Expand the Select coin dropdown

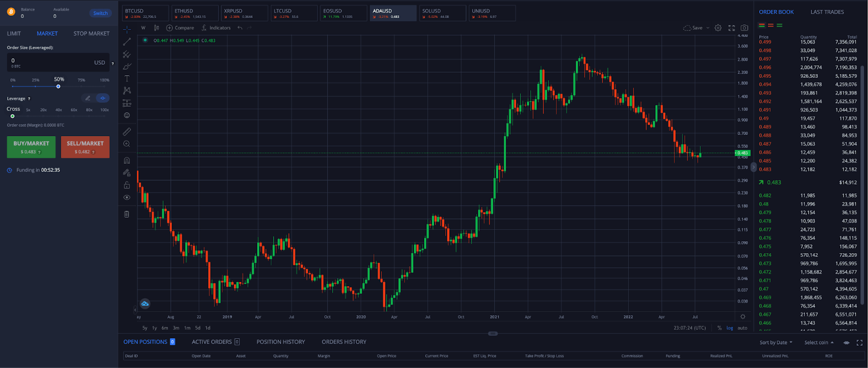point(819,342)
